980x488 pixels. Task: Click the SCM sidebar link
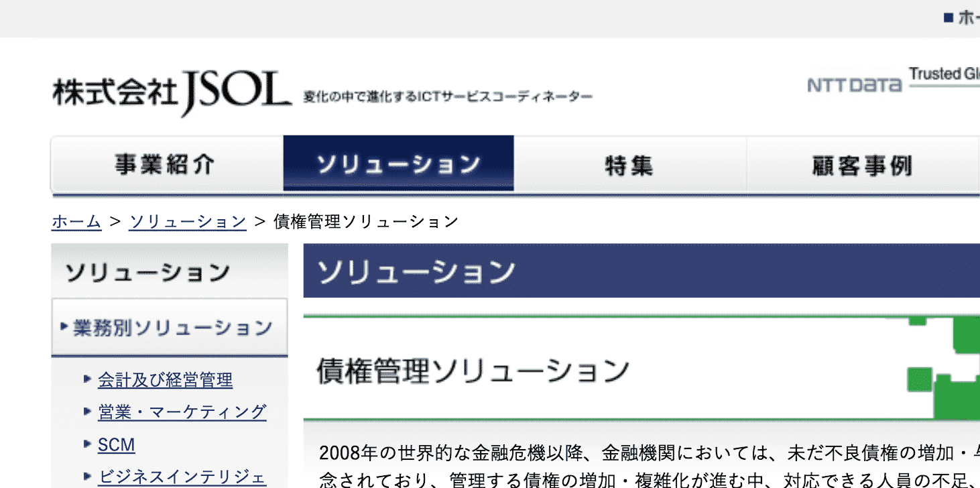point(117,444)
